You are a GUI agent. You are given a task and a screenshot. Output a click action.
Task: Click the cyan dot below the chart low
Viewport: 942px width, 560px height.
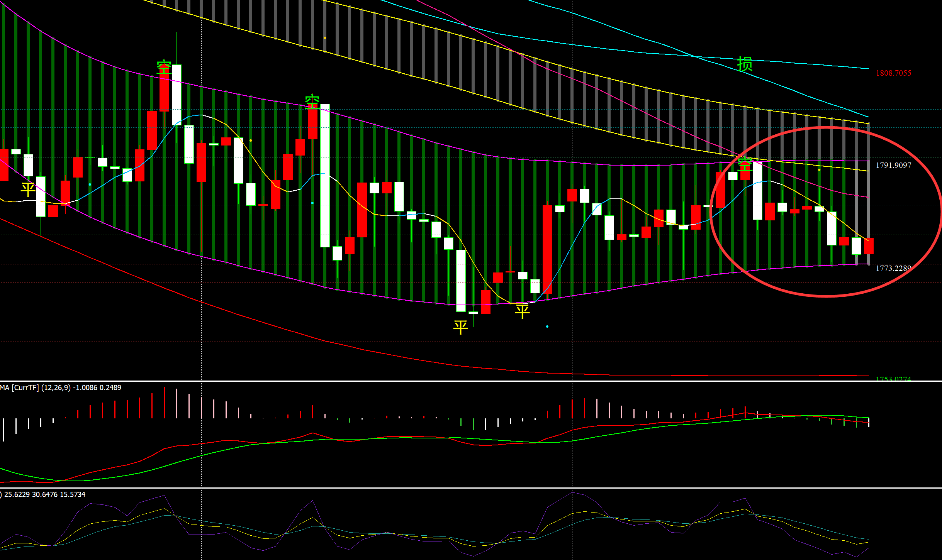tap(547, 327)
